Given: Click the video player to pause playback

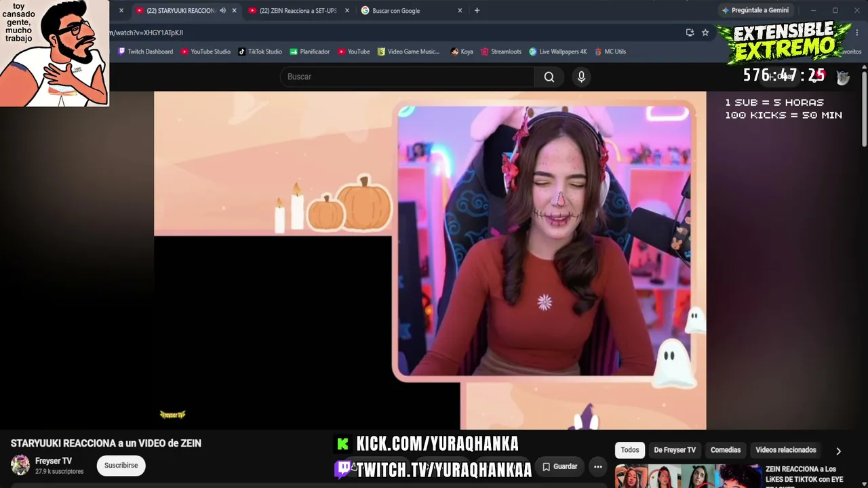Looking at the screenshot, I should tap(430, 260).
